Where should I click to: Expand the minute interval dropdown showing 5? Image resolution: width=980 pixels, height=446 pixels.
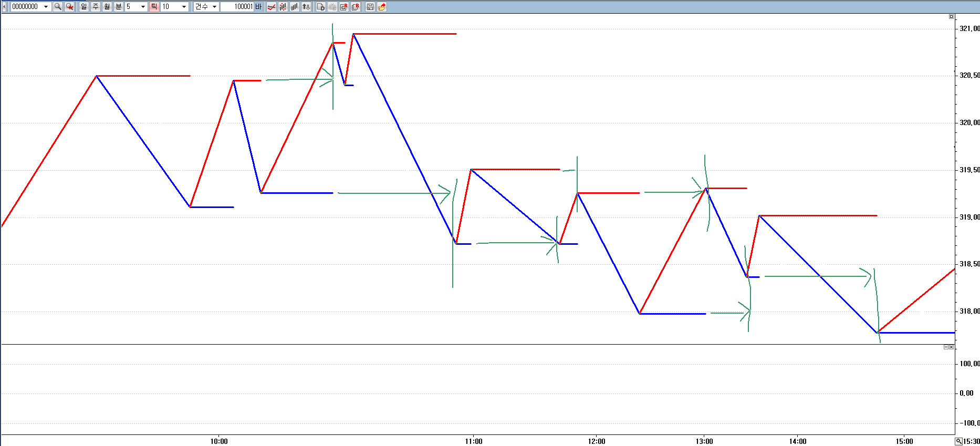[143, 7]
